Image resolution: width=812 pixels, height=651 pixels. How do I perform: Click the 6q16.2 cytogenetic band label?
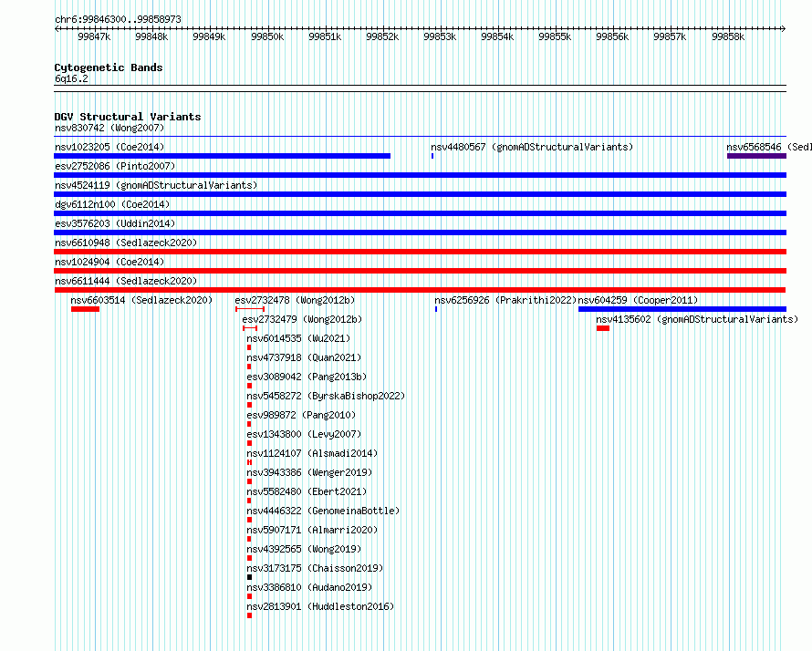click(71, 78)
